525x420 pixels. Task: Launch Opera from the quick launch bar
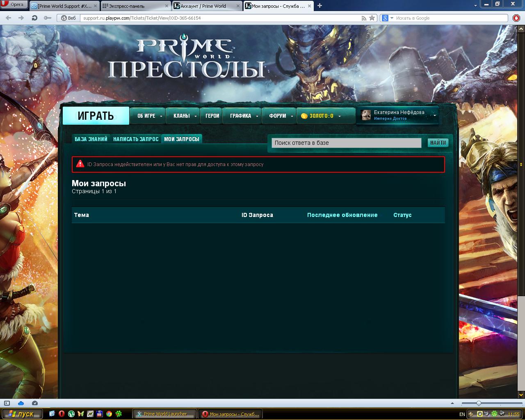62,414
